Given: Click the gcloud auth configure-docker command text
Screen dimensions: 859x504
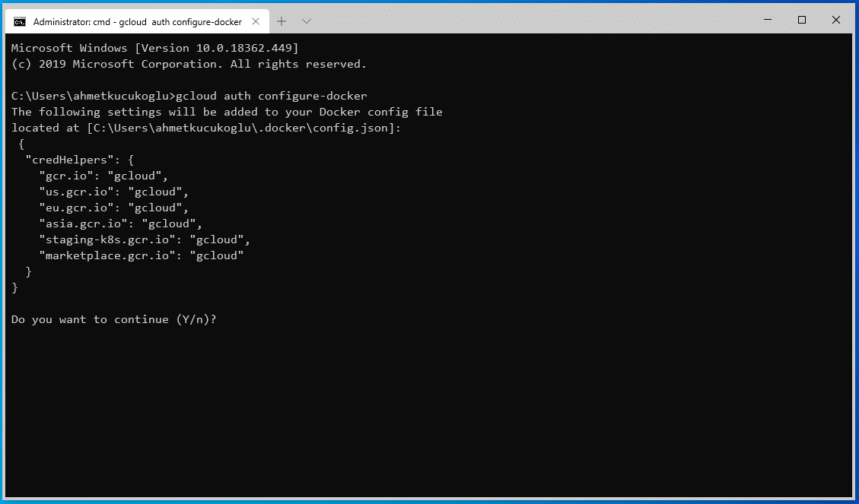Looking at the screenshot, I should click(x=272, y=96).
